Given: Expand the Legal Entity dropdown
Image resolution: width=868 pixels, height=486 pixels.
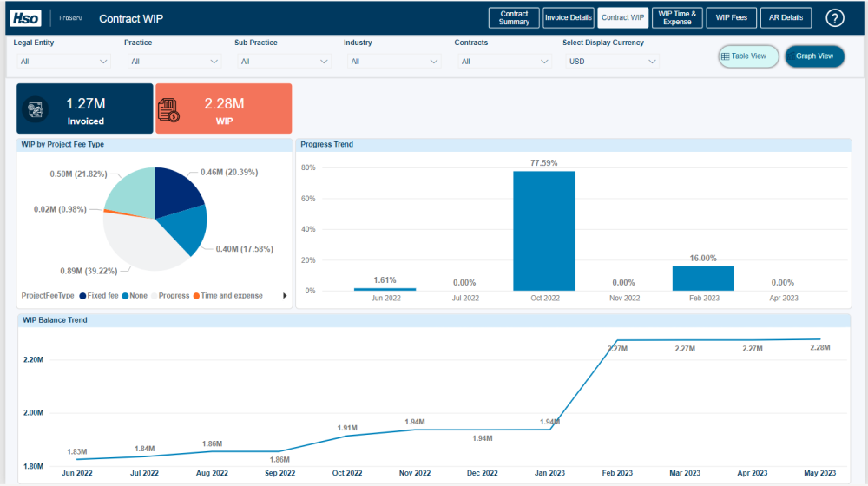Looking at the screenshot, I should point(63,62).
